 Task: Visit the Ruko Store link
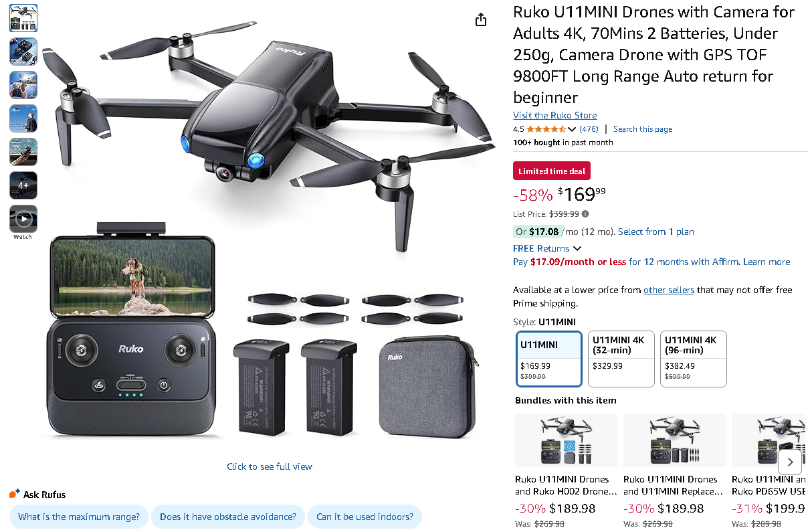pyautogui.click(x=554, y=115)
